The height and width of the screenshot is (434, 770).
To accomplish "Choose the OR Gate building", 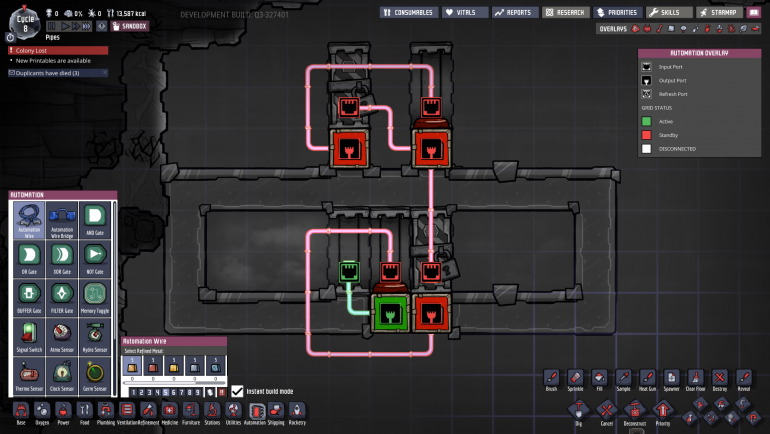I will [x=29, y=259].
